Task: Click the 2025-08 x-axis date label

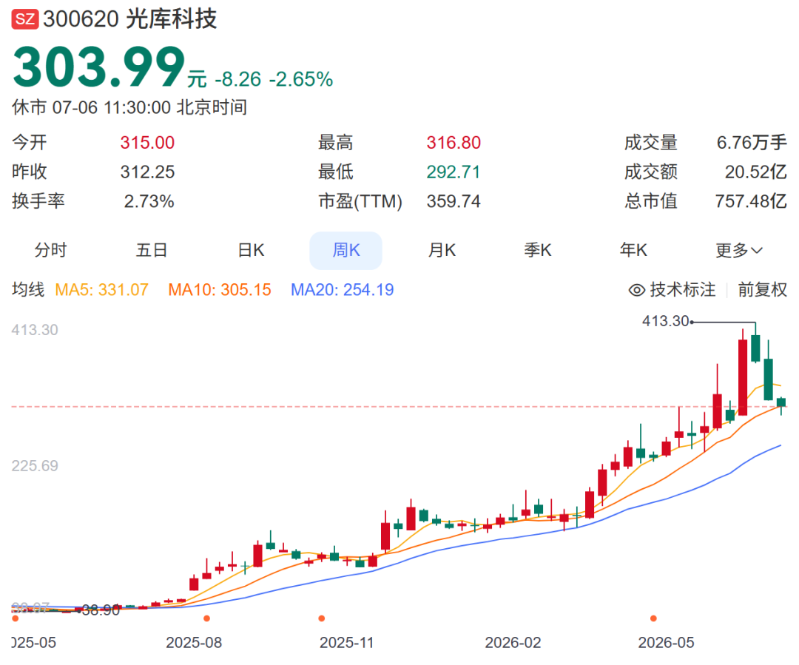Action: (194, 643)
